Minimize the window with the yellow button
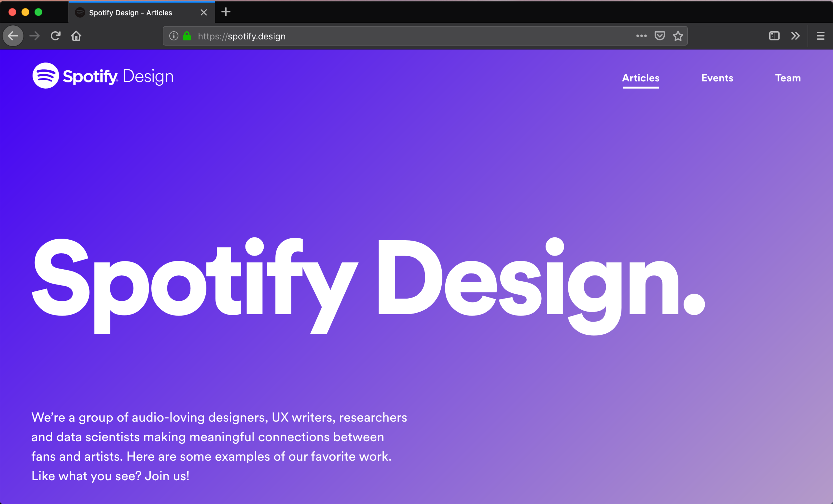 pos(25,12)
